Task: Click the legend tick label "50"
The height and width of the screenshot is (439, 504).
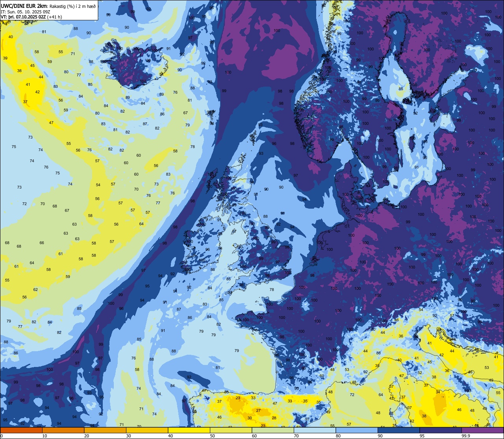Action: click(x=212, y=436)
